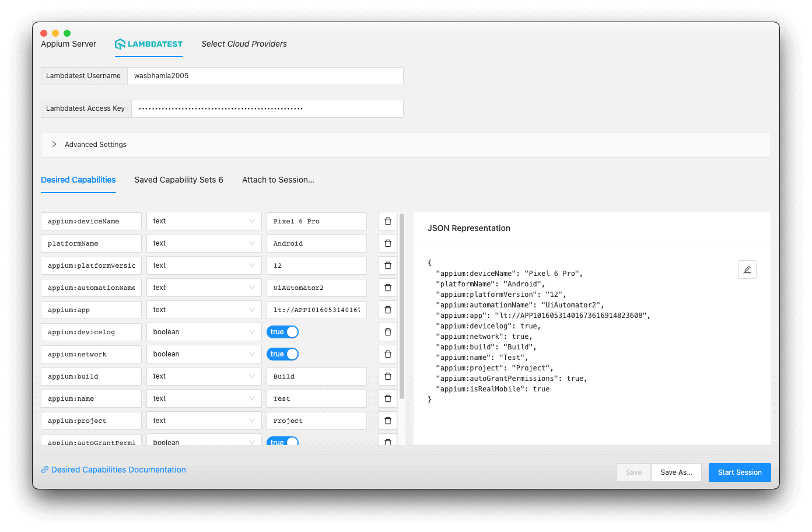Select the Attach to Session tab
The height and width of the screenshot is (532, 812).
278,180
